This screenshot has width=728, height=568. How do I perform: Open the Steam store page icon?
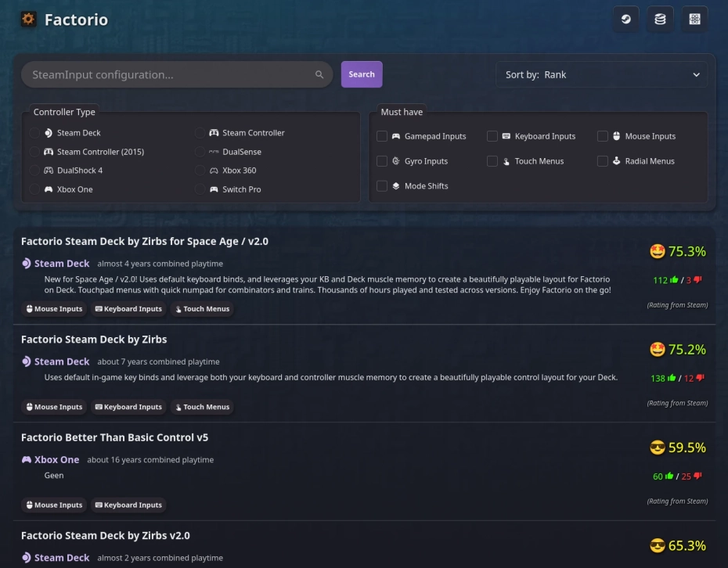(625, 20)
